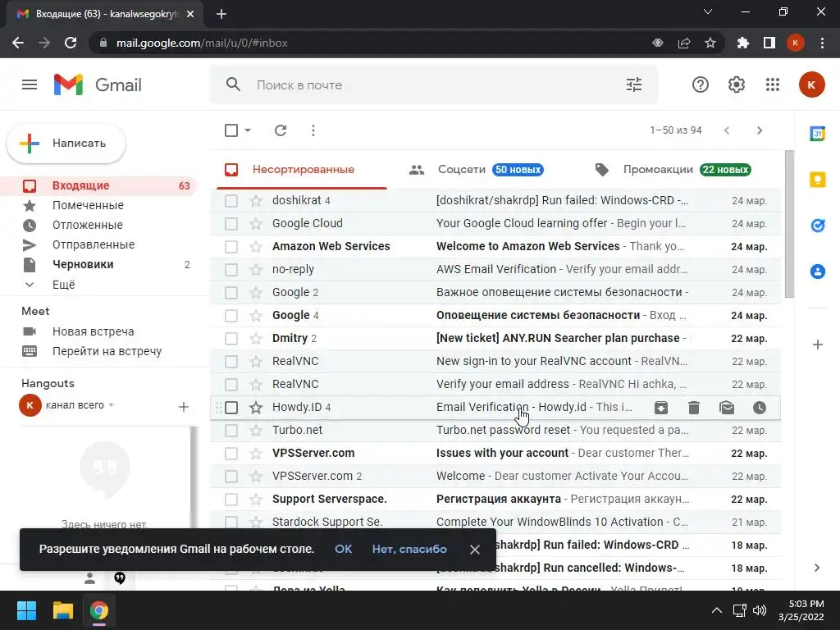Get add-ons plus icon in side panel
Viewport: 840px width, 630px height.
point(818,345)
